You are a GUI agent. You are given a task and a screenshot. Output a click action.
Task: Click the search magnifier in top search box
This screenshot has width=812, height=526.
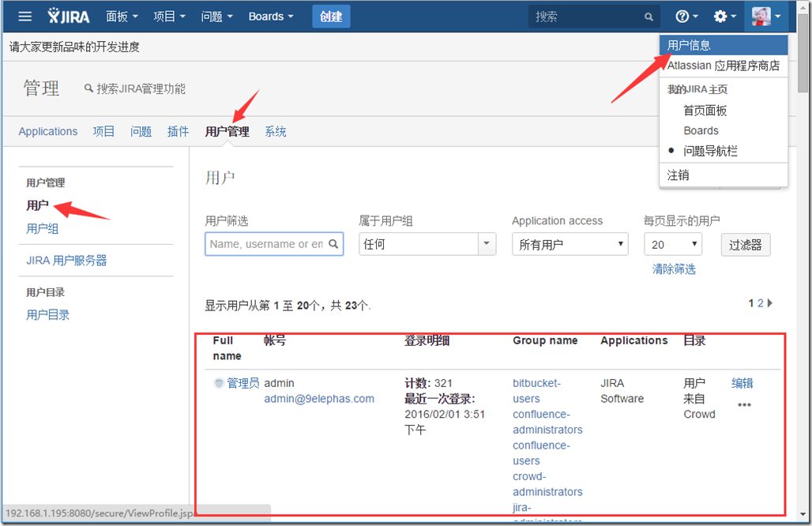648,17
